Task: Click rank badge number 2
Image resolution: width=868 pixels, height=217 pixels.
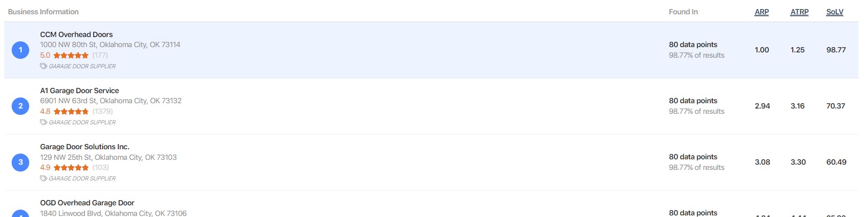Action: click(21, 106)
